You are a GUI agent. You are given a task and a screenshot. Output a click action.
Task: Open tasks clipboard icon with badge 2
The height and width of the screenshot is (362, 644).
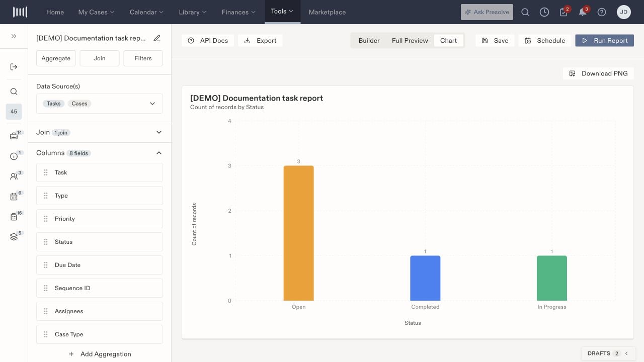pyautogui.click(x=563, y=12)
